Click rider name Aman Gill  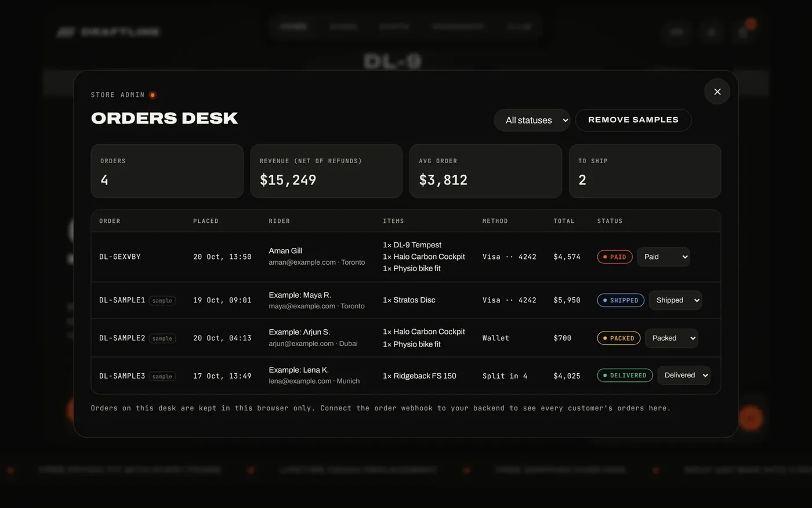coord(285,251)
